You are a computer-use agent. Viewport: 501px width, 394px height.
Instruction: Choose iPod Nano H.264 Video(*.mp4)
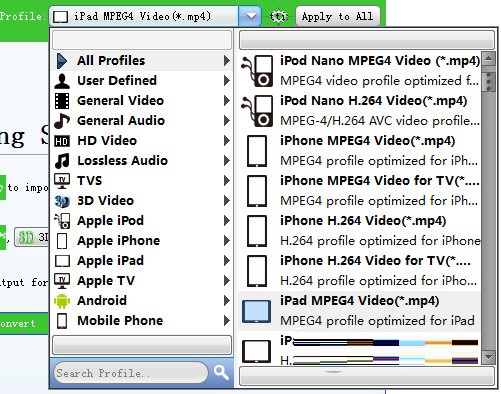coord(360,111)
